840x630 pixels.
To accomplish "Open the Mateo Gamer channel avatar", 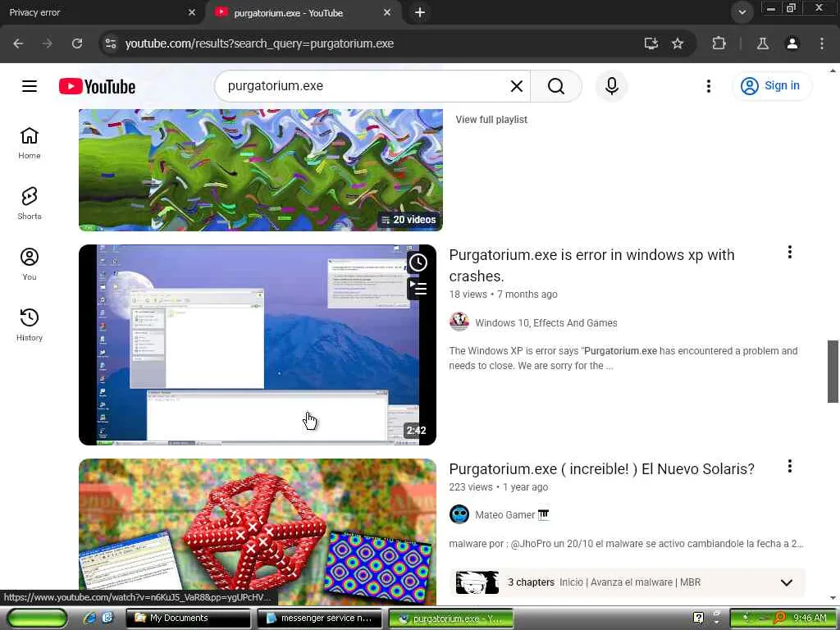I will 459,515.
